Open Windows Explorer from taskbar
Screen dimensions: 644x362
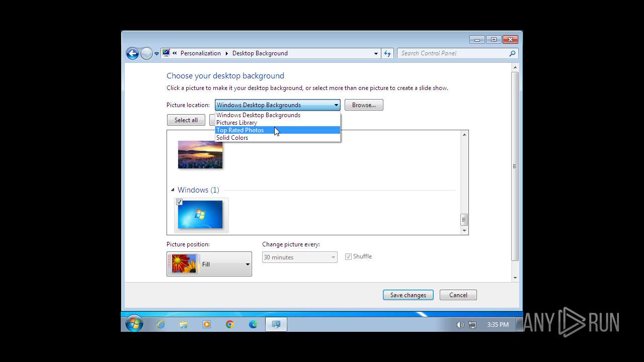point(184,324)
